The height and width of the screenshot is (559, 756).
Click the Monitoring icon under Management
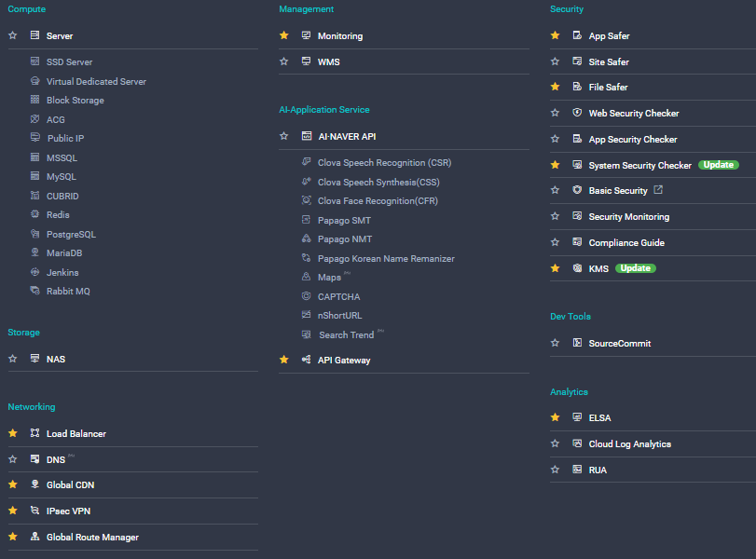(x=306, y=35)
